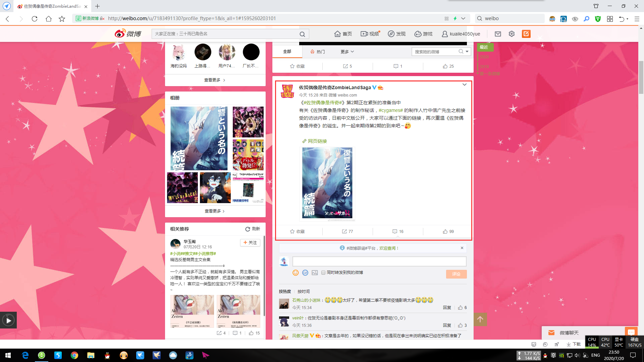Click comment icon showing 16
644x362 pixels.
(398, 231)
